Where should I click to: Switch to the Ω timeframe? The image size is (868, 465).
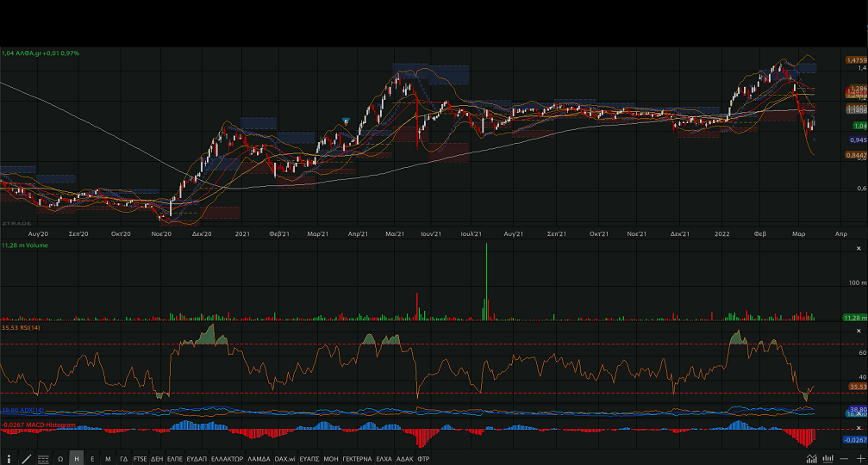pos(60,459)
